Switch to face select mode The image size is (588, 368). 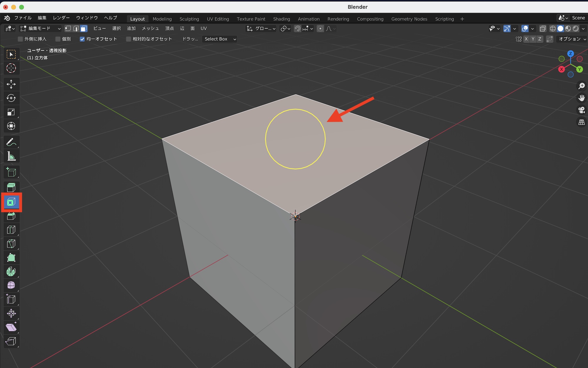[x=84, y=29]
